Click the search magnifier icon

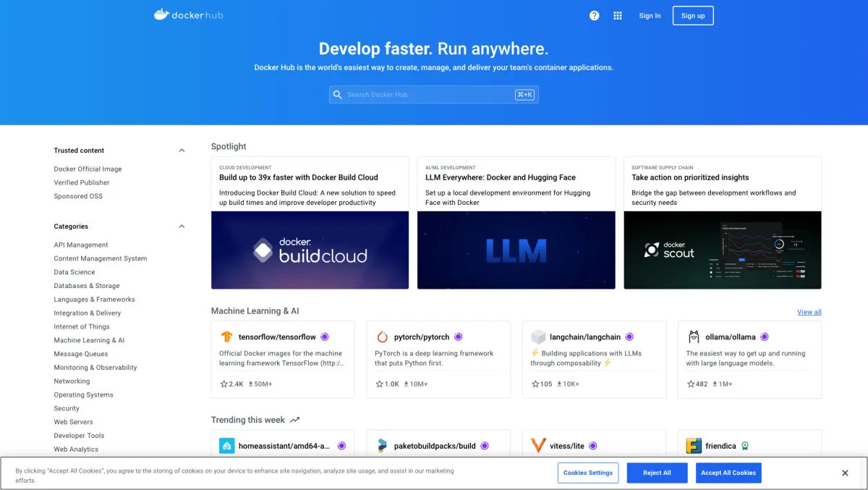tap(337, 95)
